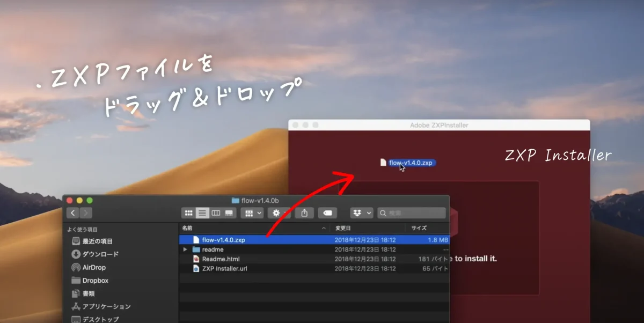Click the 65 バイト size cell
Image resolution: width=644 pixels, height=323 pixels.
pyautogui.click(x=435, y=269)
